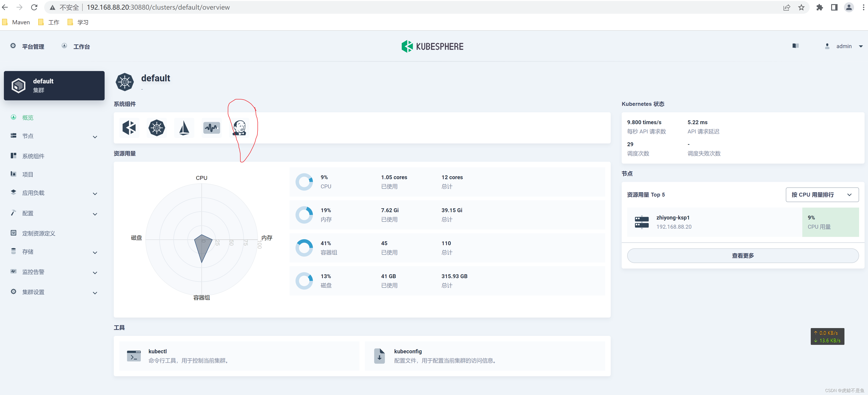Image resolution: width=868 pixels, height=395 pixels.
Task: Click the disk usage donut chart
Action: point(304,281)
